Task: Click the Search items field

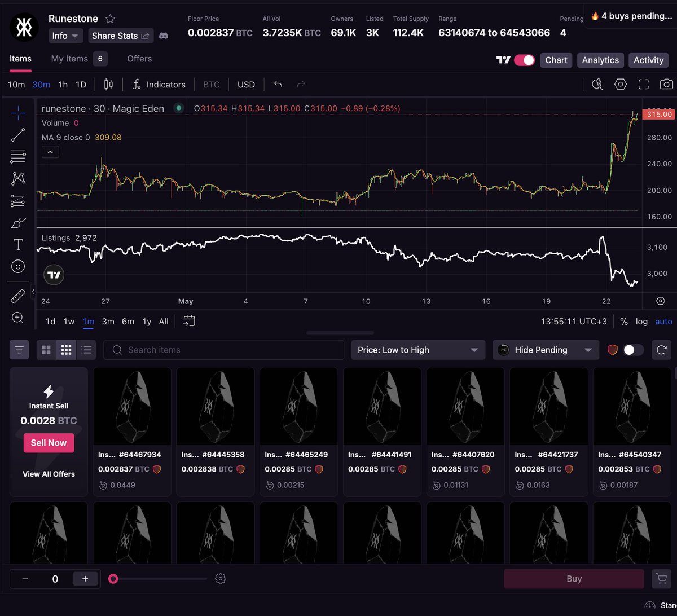Action: pos(224,350)
